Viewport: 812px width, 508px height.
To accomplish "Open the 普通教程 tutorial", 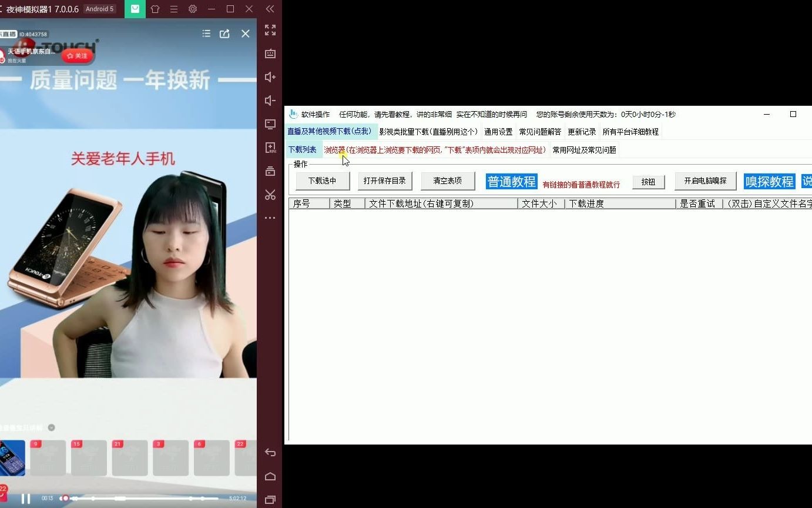I will pos(512,182).
